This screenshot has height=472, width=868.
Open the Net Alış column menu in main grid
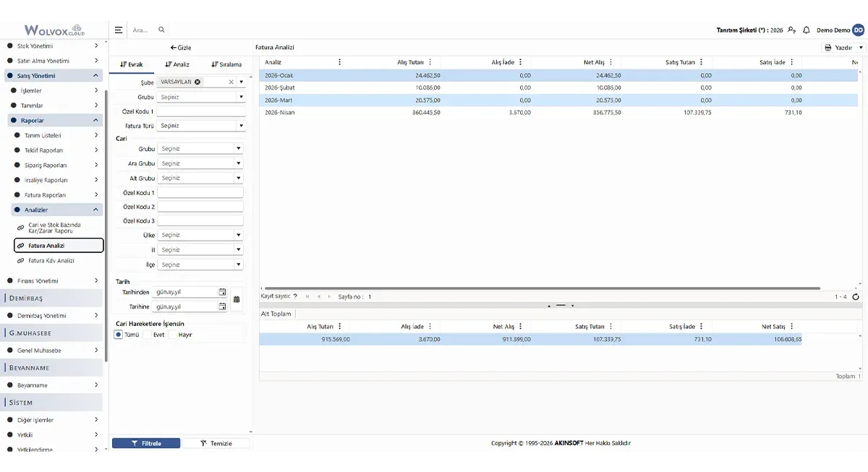click(x=611, y=62)
